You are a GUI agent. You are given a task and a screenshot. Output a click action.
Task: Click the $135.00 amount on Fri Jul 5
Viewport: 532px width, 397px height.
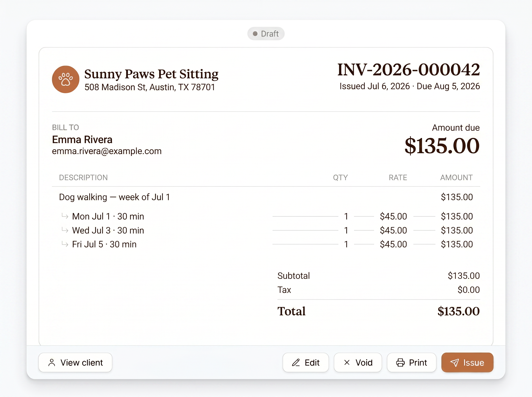(457, 244)
